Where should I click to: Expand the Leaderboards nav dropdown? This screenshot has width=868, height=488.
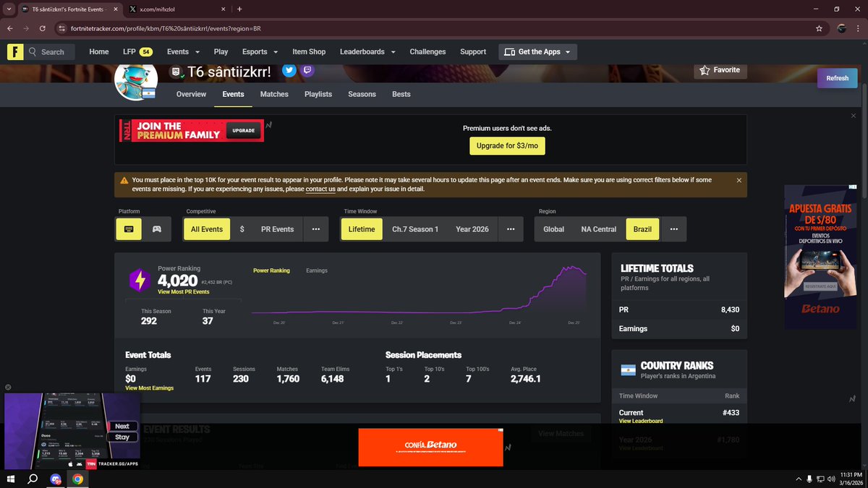click(x=367, y=52)
